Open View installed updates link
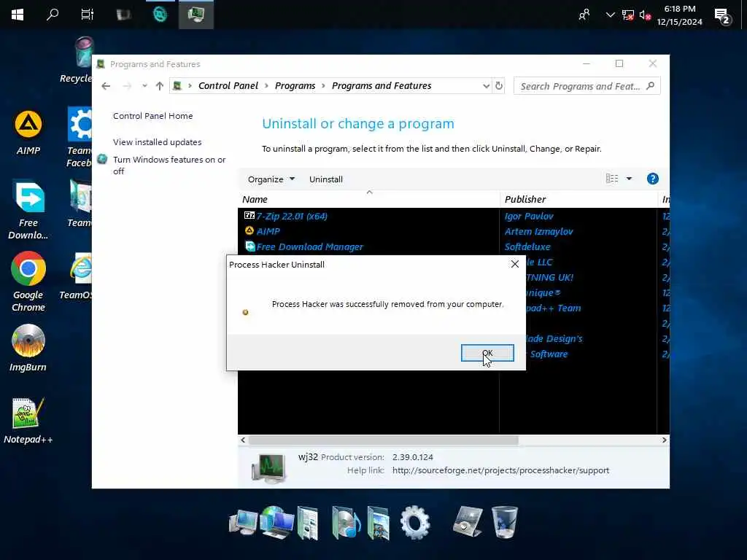The width and height of the screenshot is (747, 560). [158, 142]
